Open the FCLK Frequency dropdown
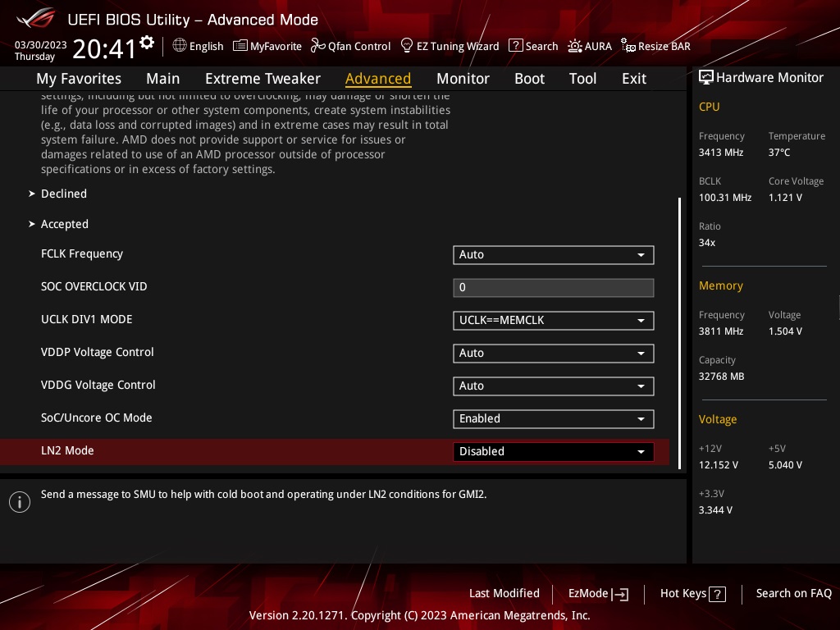This screenshot has width=840, height=630. click(x=554, y=255)
